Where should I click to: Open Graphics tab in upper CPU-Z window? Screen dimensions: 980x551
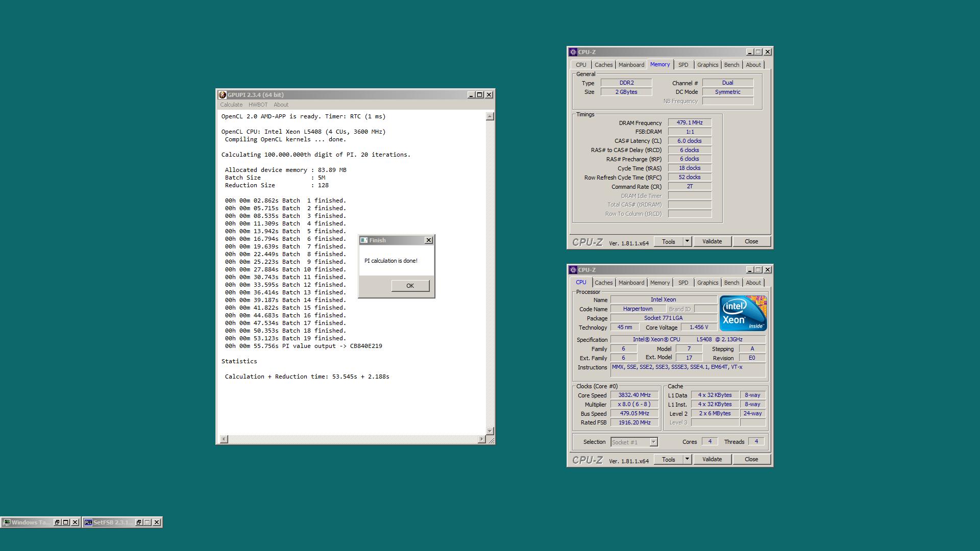coord(707,65)
